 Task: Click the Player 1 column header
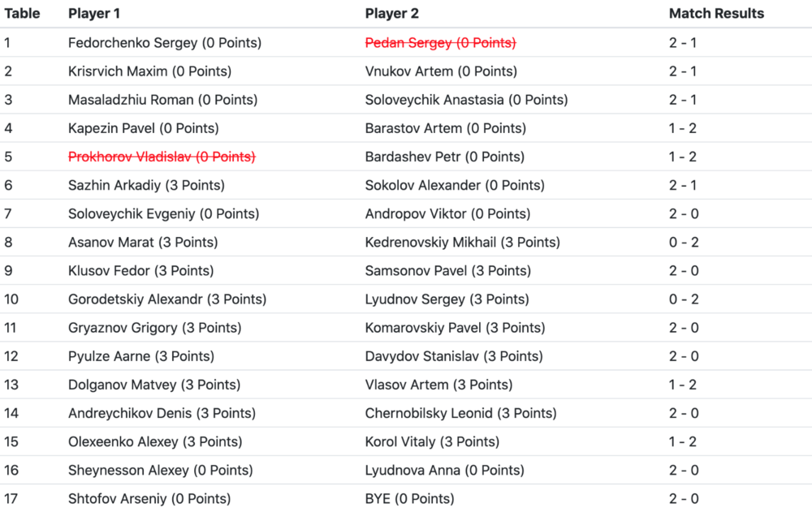point(94,14)
